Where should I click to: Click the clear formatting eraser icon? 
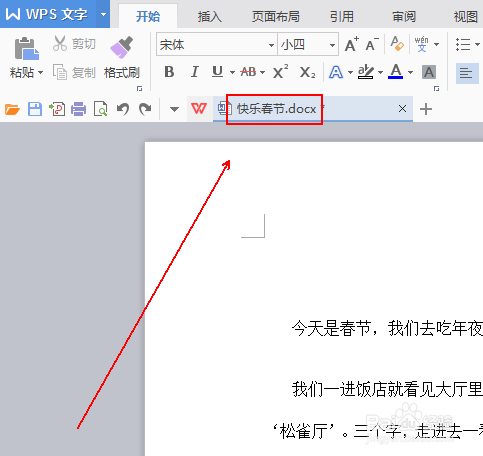397,44
